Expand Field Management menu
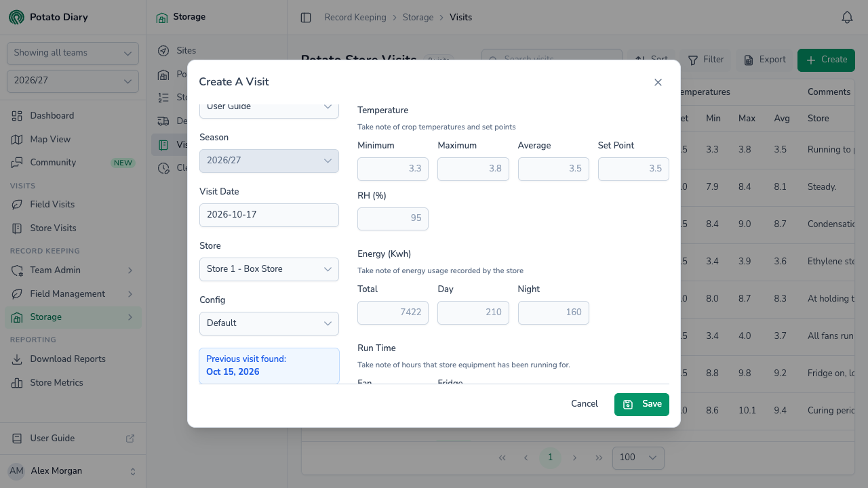Screen dimensions: 868x488 pyautogui.click(x=73, y=294)
